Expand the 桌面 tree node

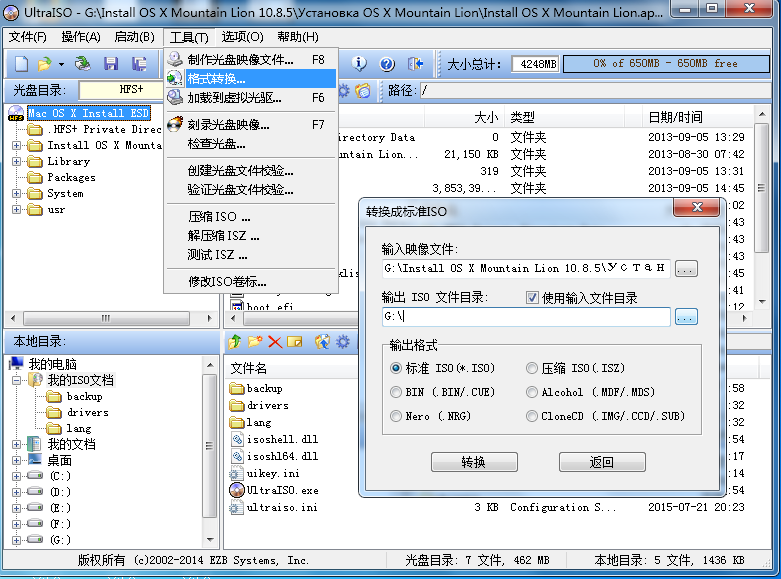[x=16, y=460]
